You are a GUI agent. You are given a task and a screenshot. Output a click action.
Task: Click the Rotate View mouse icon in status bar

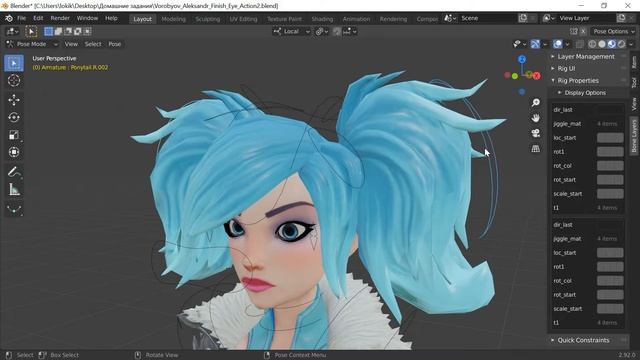(x=138, y=355)
